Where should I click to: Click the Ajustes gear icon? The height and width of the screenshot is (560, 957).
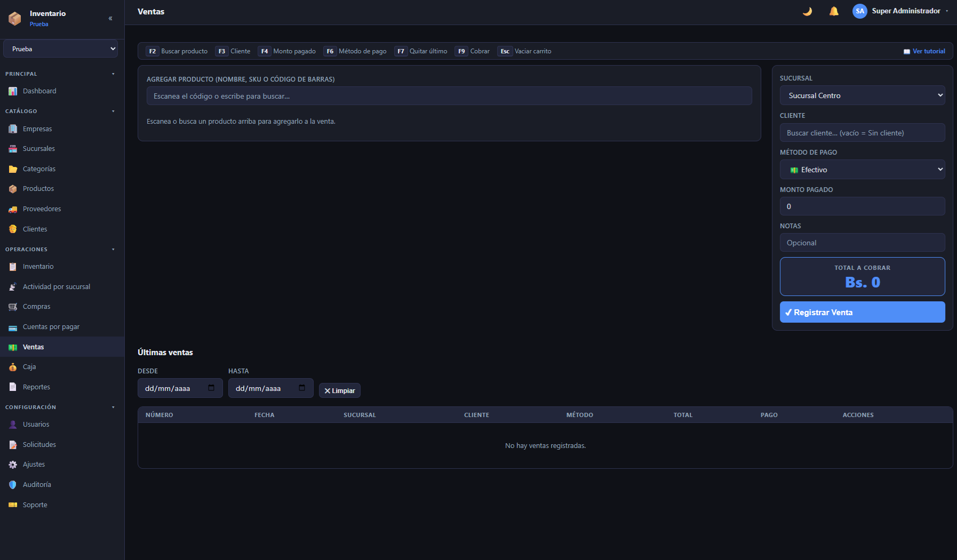(13, 465)
